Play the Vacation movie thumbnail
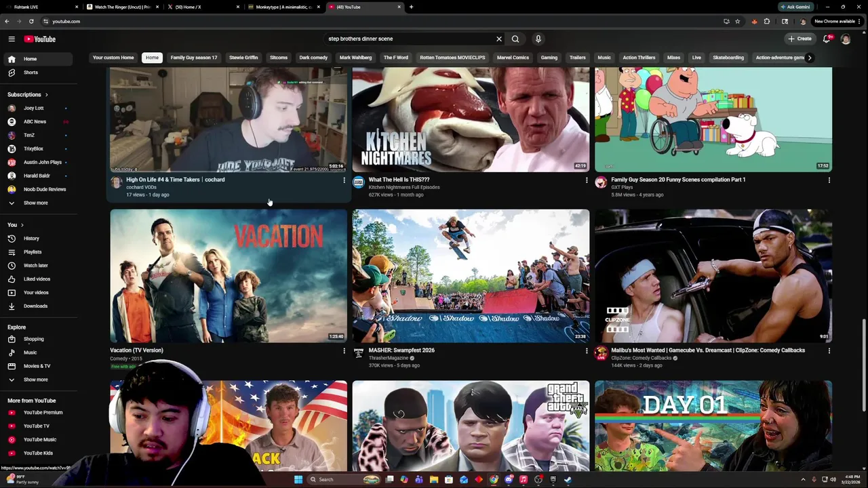This screenshot has height=488, width=868. pyautogui.click(x=229, y=276)
